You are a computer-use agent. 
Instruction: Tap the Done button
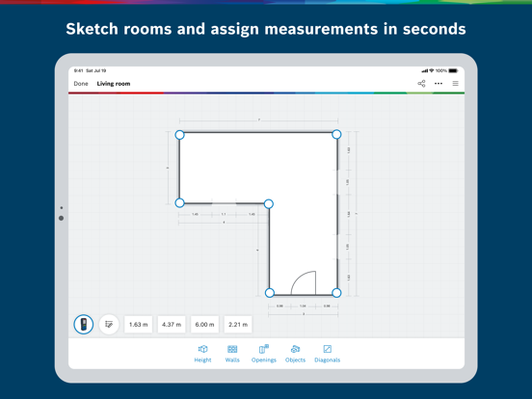(x=81, y=84)
